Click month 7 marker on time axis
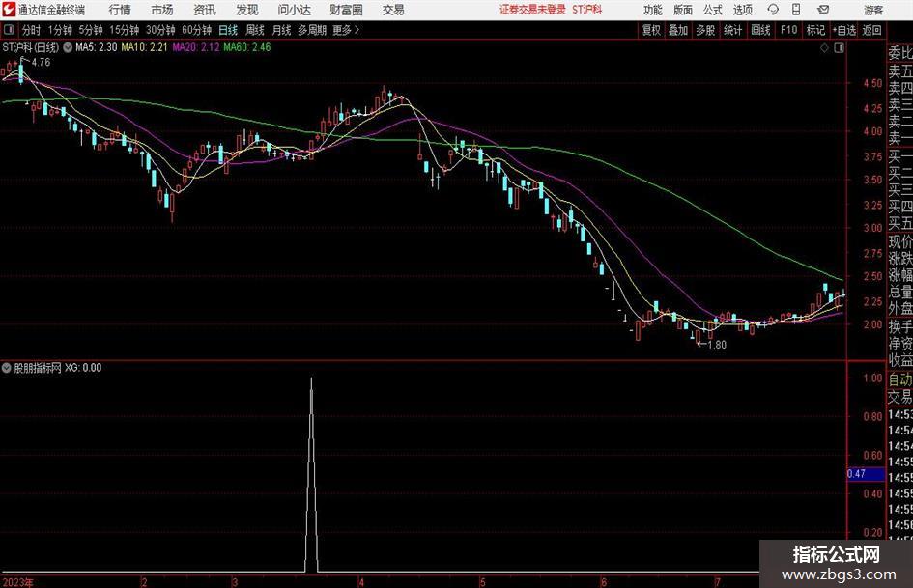 tap(719, 582)
